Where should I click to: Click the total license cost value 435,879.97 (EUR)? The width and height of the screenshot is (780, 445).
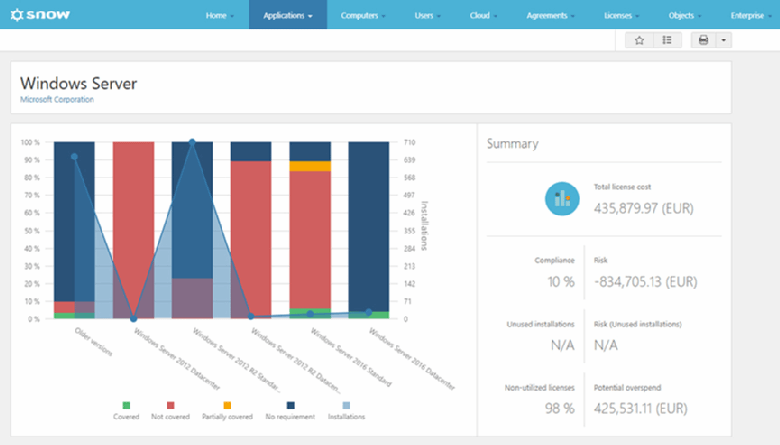pyautogui.click(x=643, y=208)
